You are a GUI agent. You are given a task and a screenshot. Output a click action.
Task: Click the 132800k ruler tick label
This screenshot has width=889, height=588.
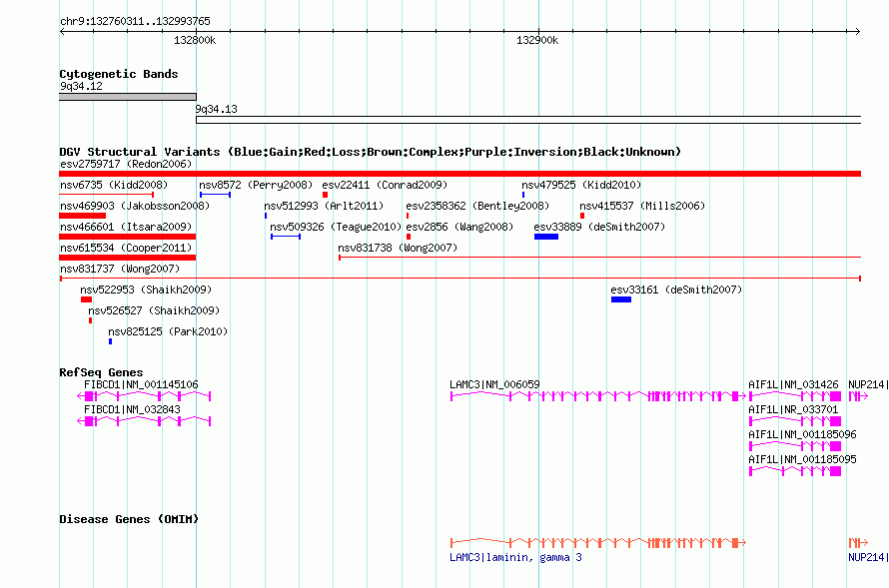tap(195, 40)
